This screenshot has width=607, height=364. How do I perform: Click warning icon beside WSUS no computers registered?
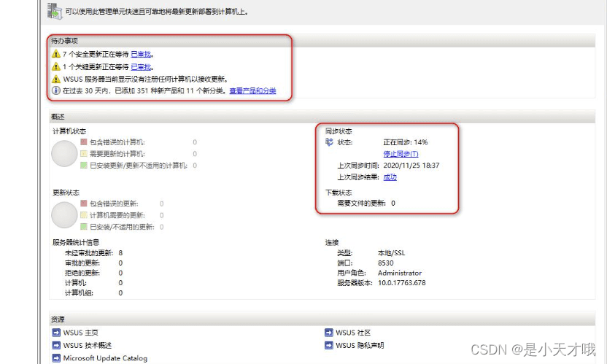[x=56, y=79]
